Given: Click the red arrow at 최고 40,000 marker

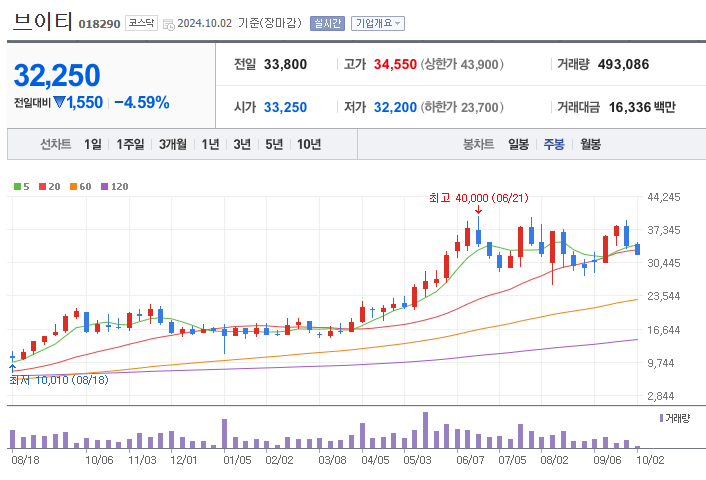Looking at the screenshot, I should [478, 209].
